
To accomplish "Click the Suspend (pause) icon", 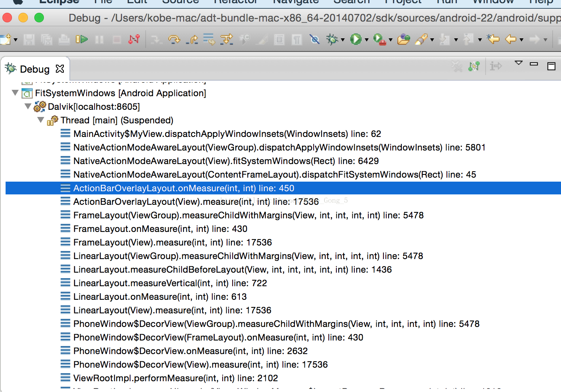I will pos(99,39).
